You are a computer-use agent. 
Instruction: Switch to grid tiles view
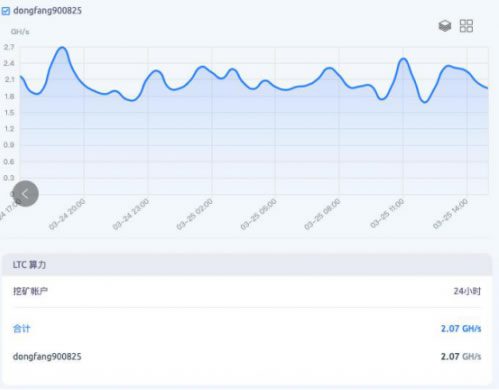[x=466, y=26]
